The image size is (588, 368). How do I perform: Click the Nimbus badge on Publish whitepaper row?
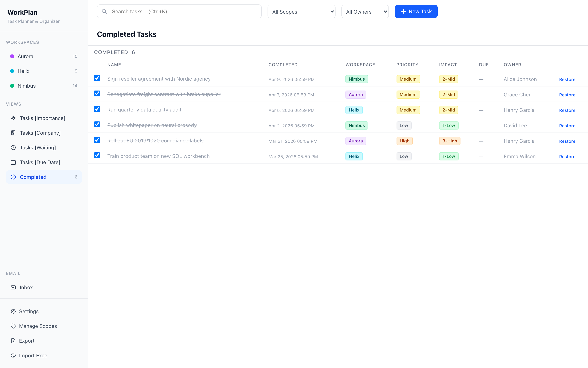coord(357,126)
